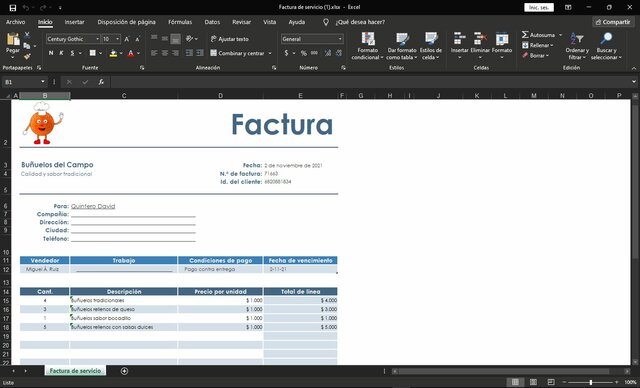The image size is (640, 388).
Task: Apply thousands separator style (000)
Action: (x=314, y=53)
